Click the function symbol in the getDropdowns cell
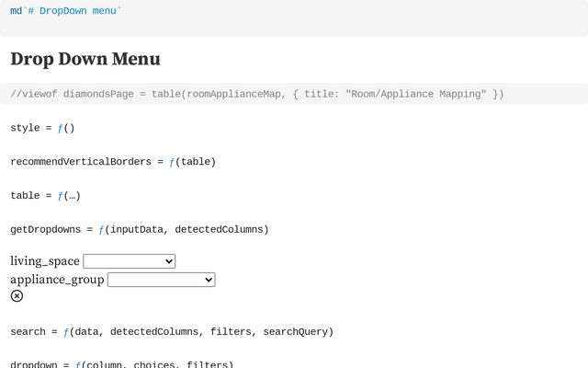 tap(101, 229)
